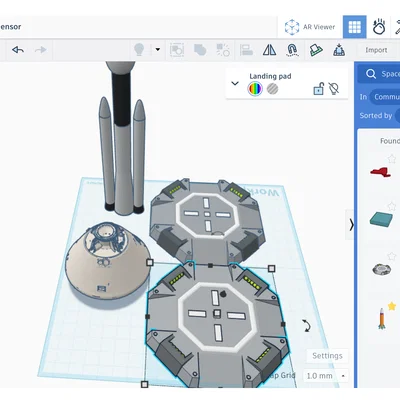The height and width of the screenshot is (400, 400).
Task: Open the Show all dropdown arrow
Action: (158, 49)
